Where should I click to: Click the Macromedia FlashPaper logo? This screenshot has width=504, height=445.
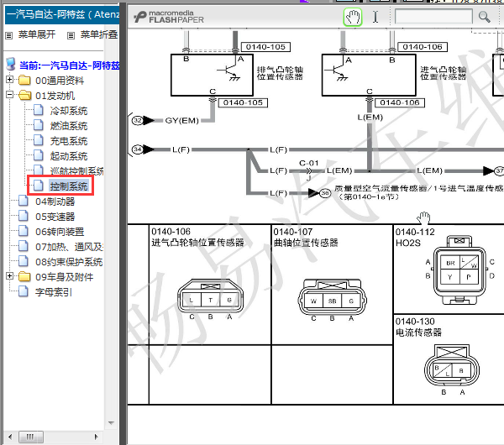click(x=169, y=17)
